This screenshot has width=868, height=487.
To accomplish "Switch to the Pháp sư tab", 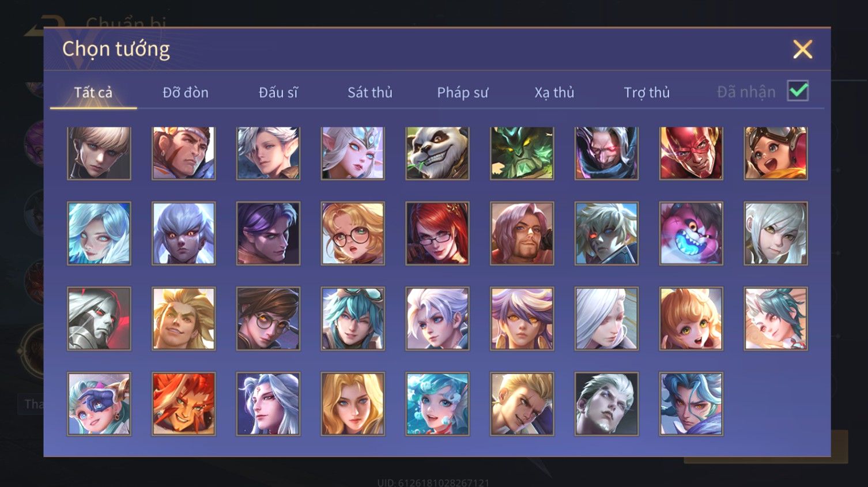I will tap(462, 92).
